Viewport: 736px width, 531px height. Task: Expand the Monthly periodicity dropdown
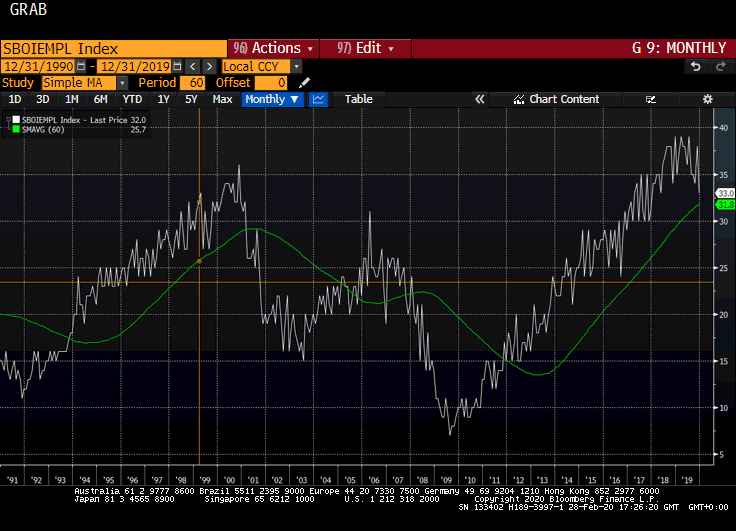272,99
